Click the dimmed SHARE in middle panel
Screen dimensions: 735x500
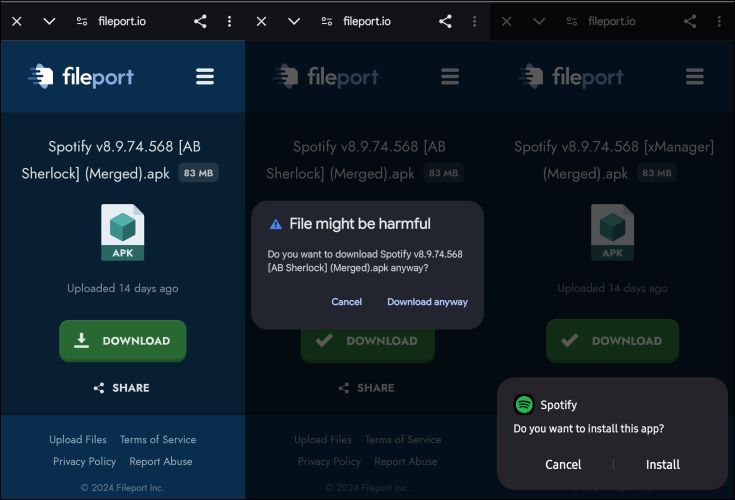pyautogui.click(x=367, y=388)
